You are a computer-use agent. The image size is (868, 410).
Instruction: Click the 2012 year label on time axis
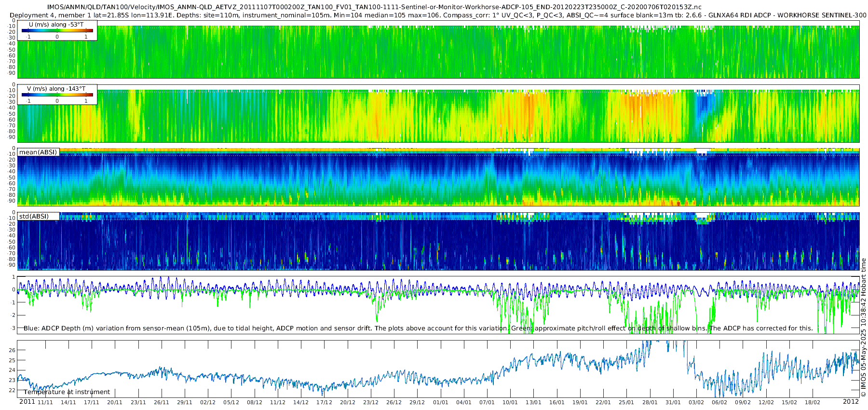click(x=851, y=402)
